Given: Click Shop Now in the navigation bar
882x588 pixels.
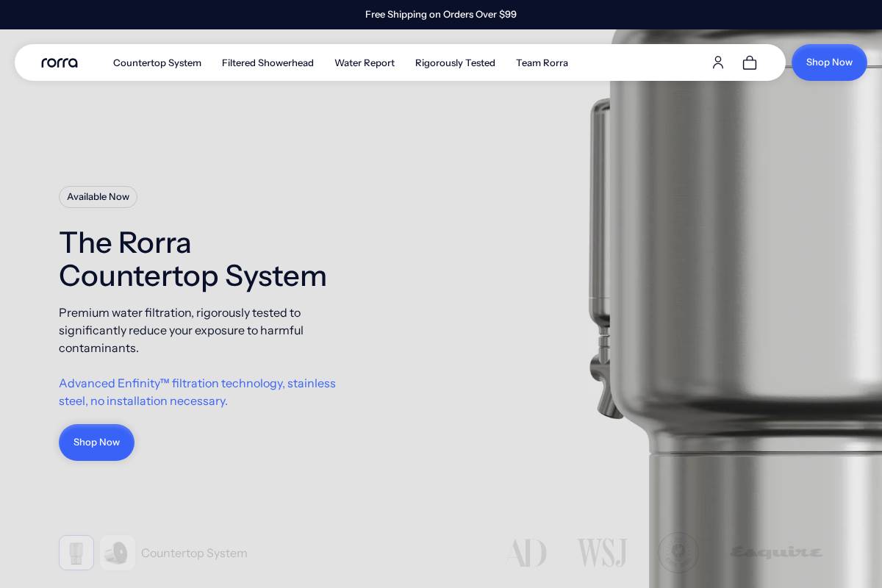Looking at the screenshot, I should coord(829,62).
